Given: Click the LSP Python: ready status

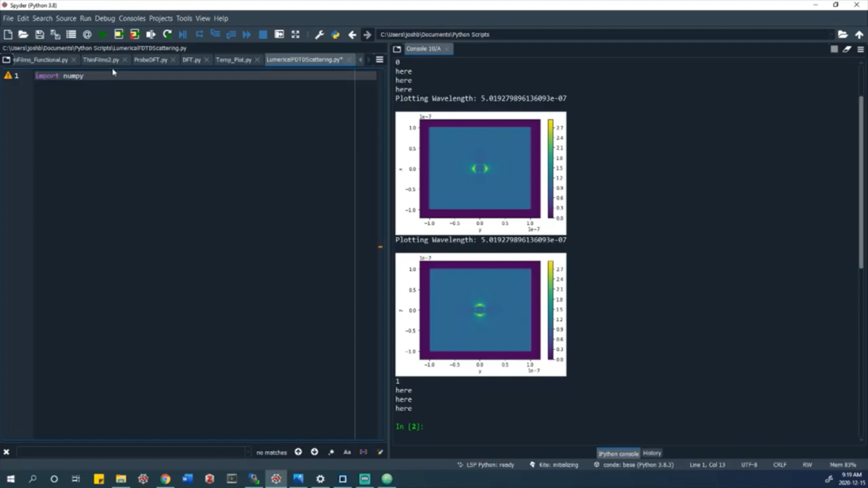Looking at the screenshot, I should [x=485, y=465].
